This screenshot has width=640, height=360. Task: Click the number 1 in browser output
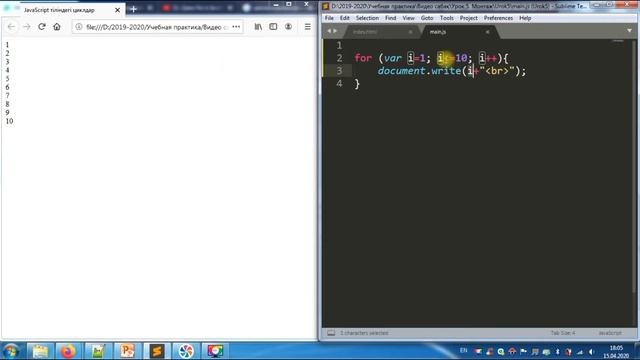tap(7, 45)
